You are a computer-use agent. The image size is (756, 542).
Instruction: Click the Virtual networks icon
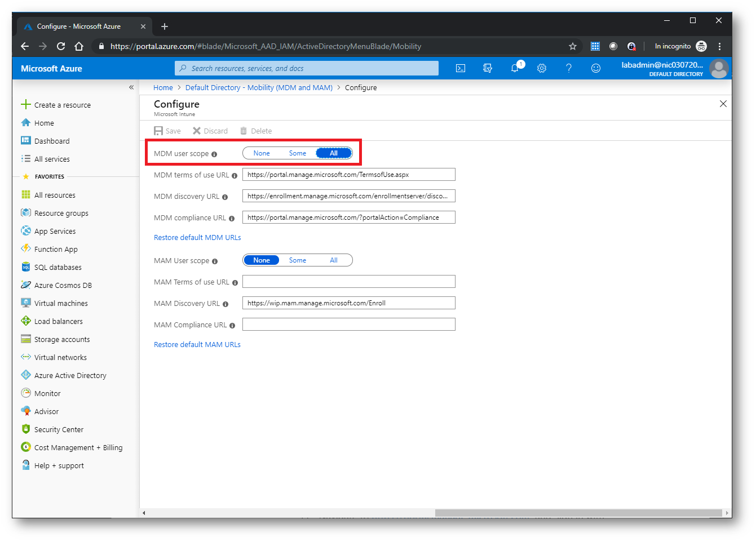[25, 357]
